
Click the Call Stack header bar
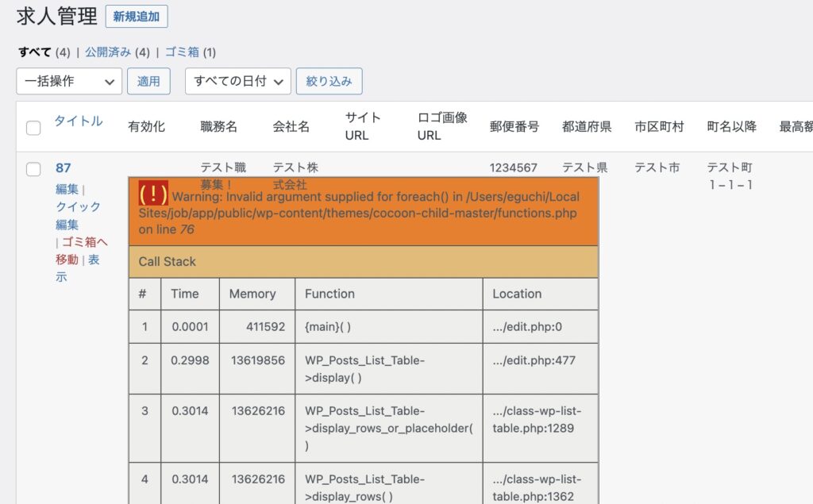[x=363, y=262]
